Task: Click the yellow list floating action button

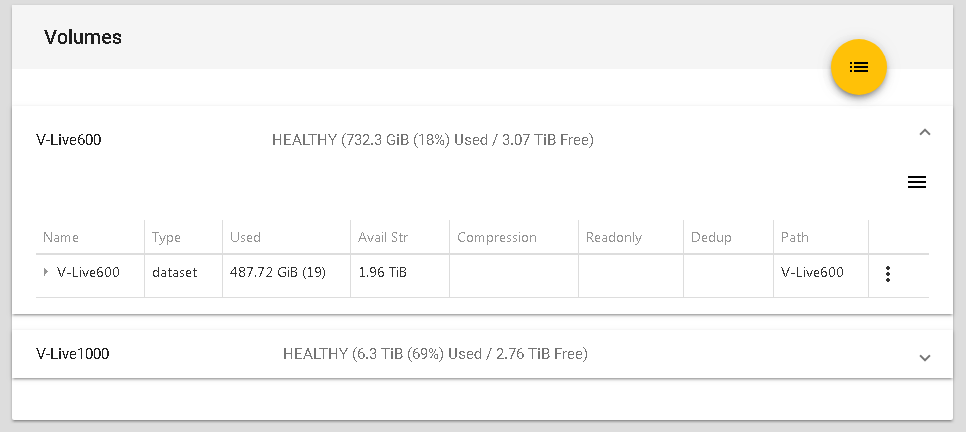Action: 859,67
